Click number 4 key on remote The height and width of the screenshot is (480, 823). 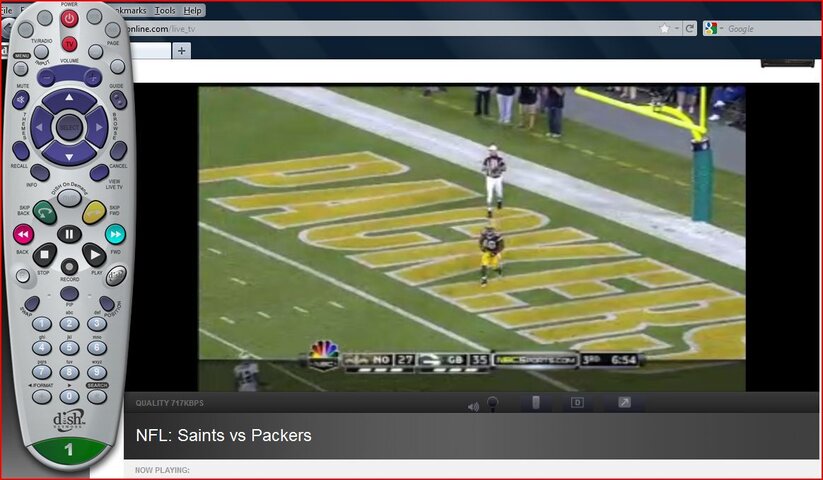42,347
